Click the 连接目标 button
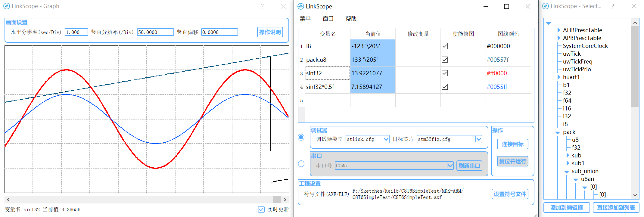This screenshot has height=217, width=644. 513,144
